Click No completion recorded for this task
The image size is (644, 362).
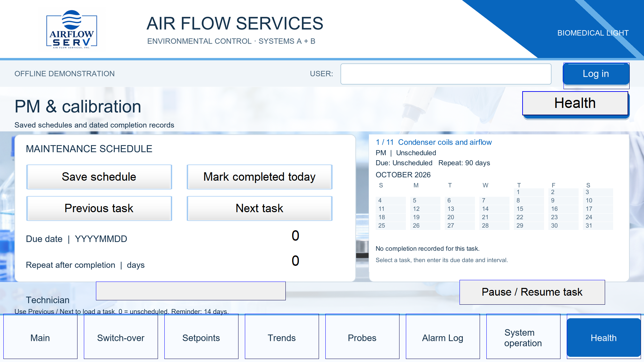coord(427,249)
